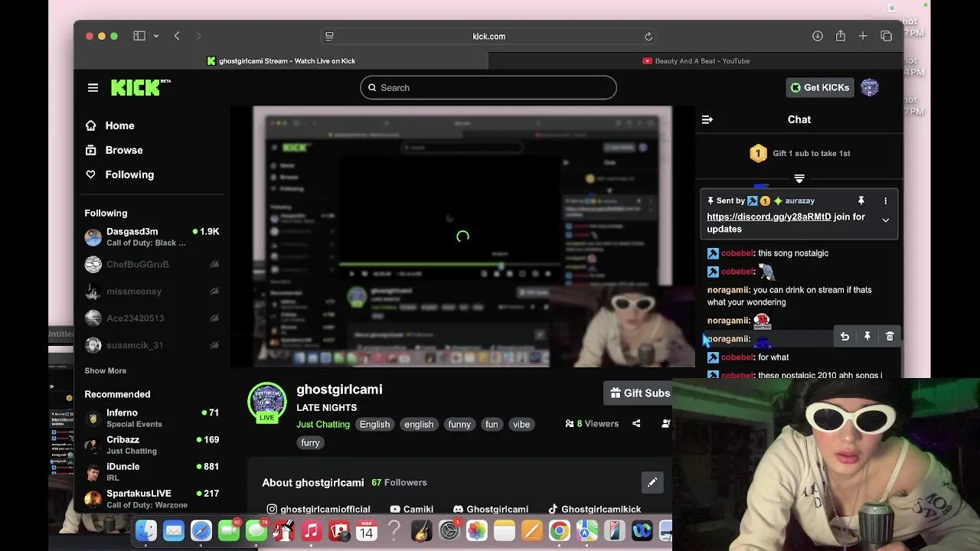Screen dimensions: 980x551
Task: Unpin the pinned chat message
Action: pos(861,201)
